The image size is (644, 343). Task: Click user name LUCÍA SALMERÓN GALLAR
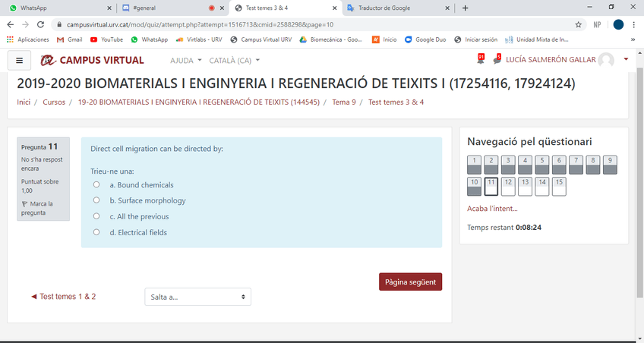click(x=551, y=59)
